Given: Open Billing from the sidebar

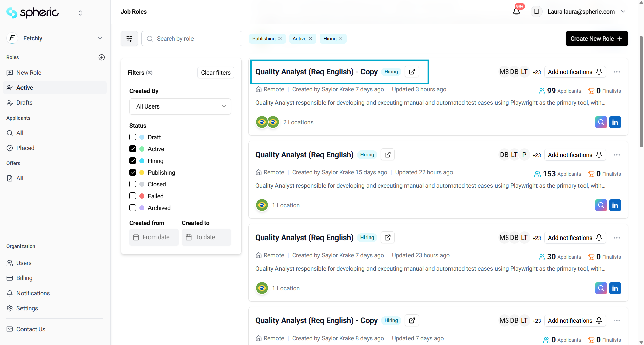Looking at the screenshot, I should 24,278.
